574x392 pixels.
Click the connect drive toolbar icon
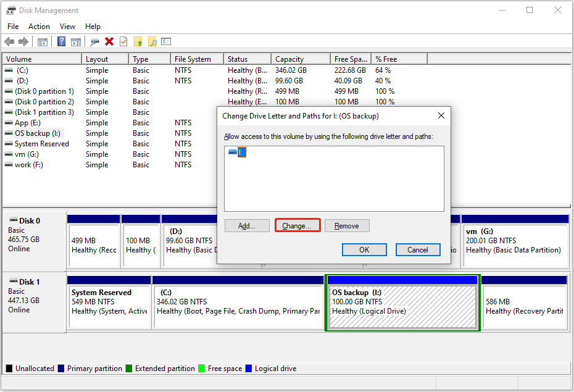click(x=94, y=42)
